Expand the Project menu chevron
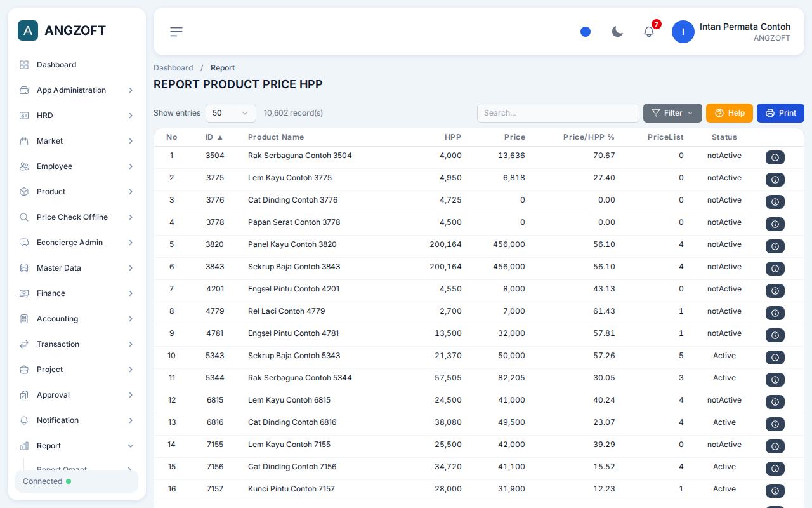Screen dimensions: 812x508 131,370
